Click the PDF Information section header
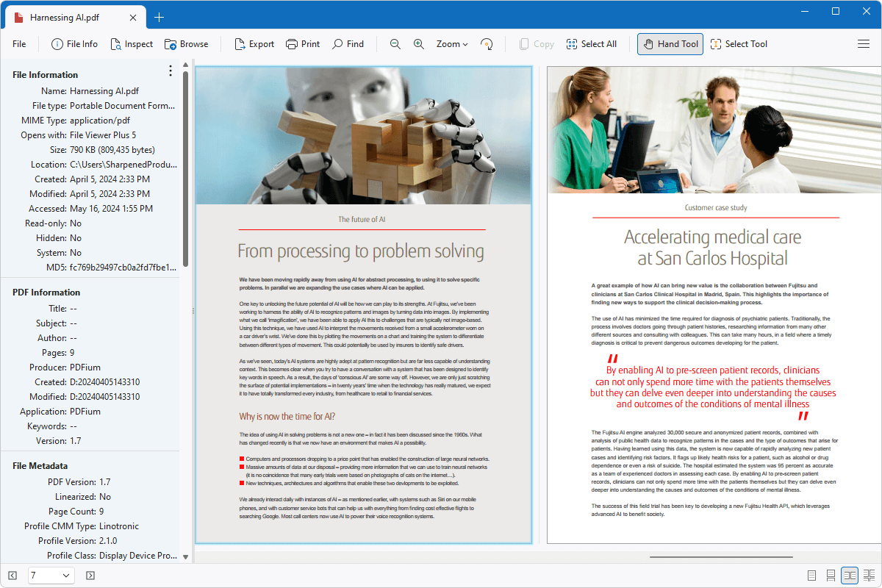This screenshot has height=588, width=882. 46,292
